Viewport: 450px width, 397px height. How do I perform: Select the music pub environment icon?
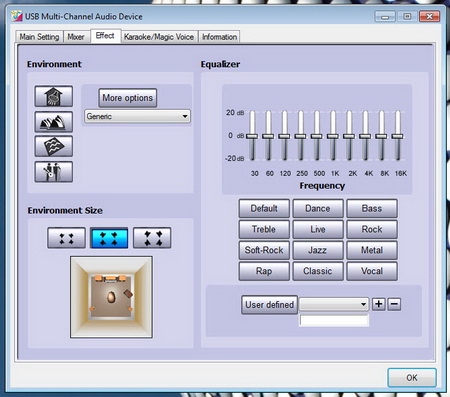coord(54,172)
